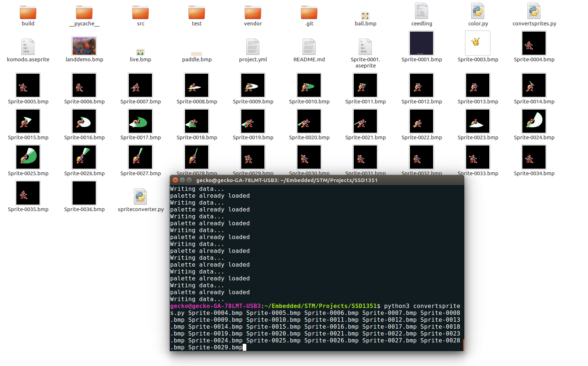Select Sprite-0024.bmp thumbnail
The image size is (588, 366).
(534, 121)
